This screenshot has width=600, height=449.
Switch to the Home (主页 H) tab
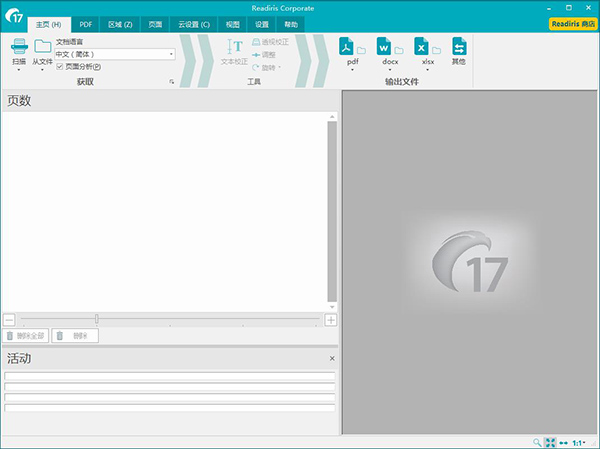coord(49,24)
